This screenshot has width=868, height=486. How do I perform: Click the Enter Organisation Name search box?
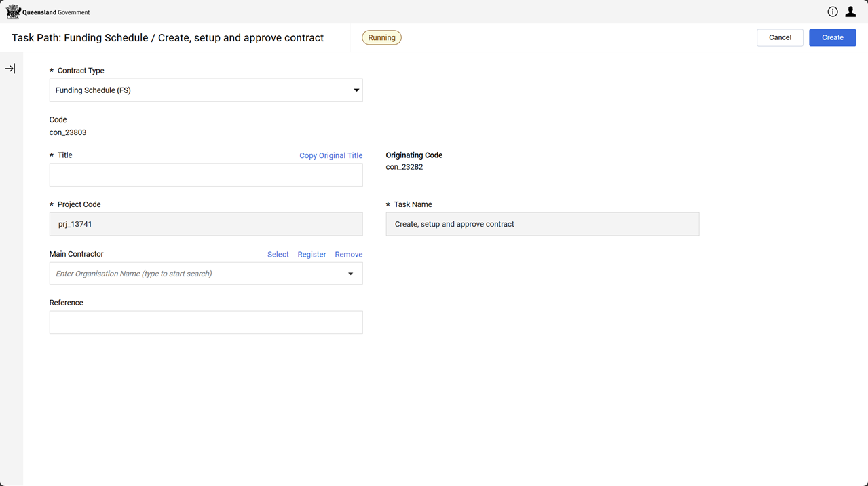(197, 274)
